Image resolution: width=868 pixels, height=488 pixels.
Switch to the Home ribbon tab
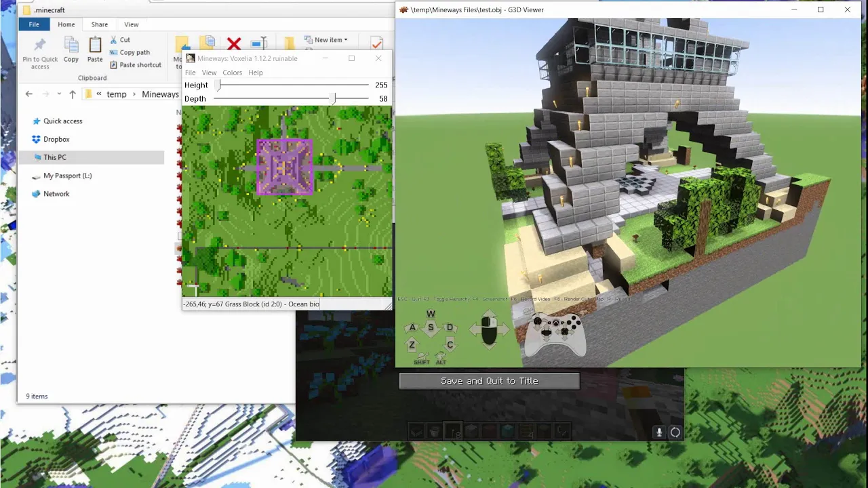[x=66, y=24]
